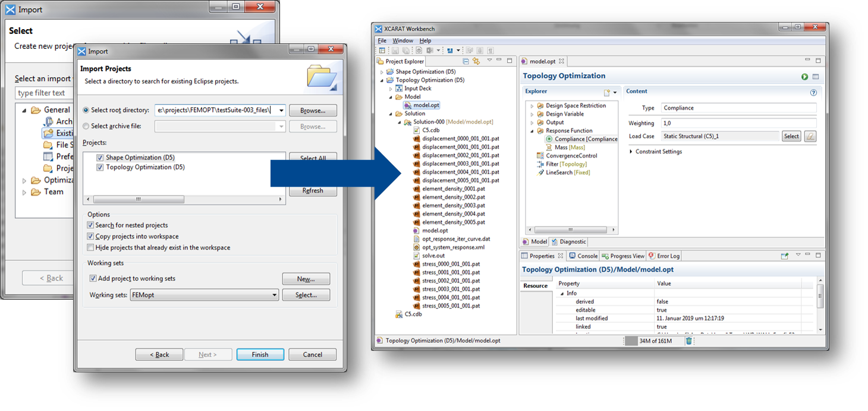Open the root directory combo dropdown arrow
The height and width of the screenshot is (411, 868).
pyautogui.click(x=281, y=111)
